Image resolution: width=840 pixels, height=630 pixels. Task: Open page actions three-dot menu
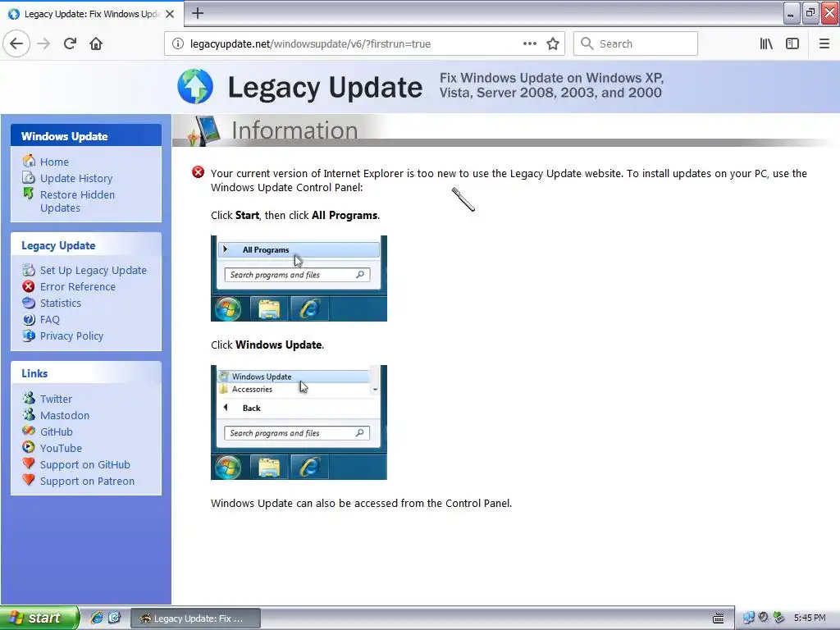[x=529, y=43]
